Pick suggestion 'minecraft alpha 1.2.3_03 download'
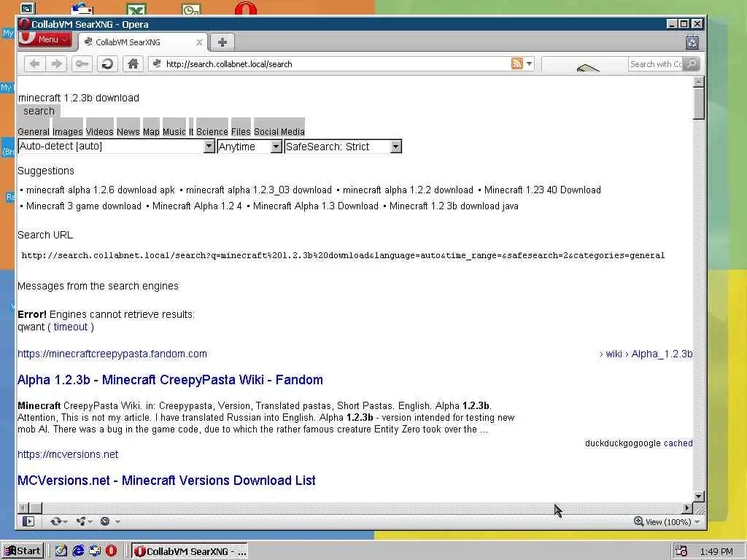 (x=259, y=190)
